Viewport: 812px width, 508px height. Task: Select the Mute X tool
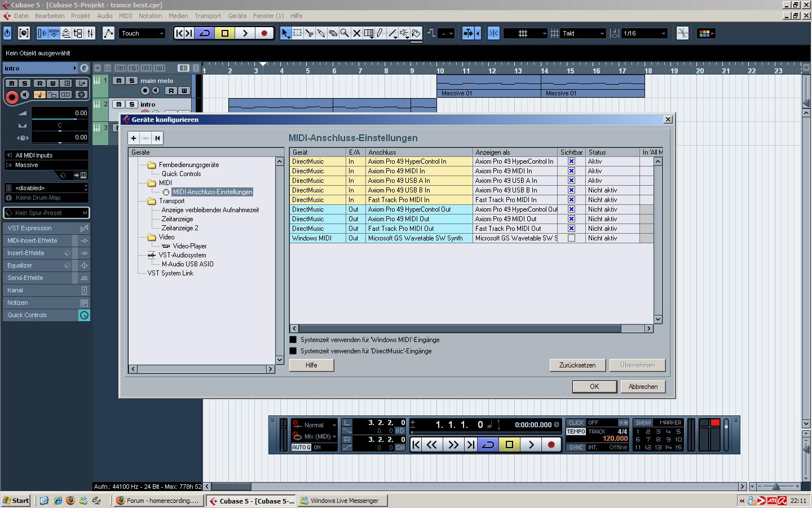pos(356,33)
